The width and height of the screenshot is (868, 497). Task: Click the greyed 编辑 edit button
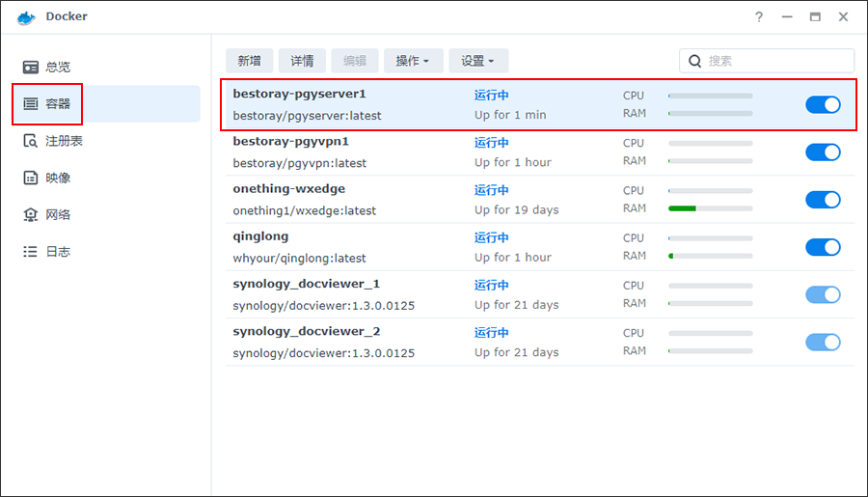coord(355,61)
